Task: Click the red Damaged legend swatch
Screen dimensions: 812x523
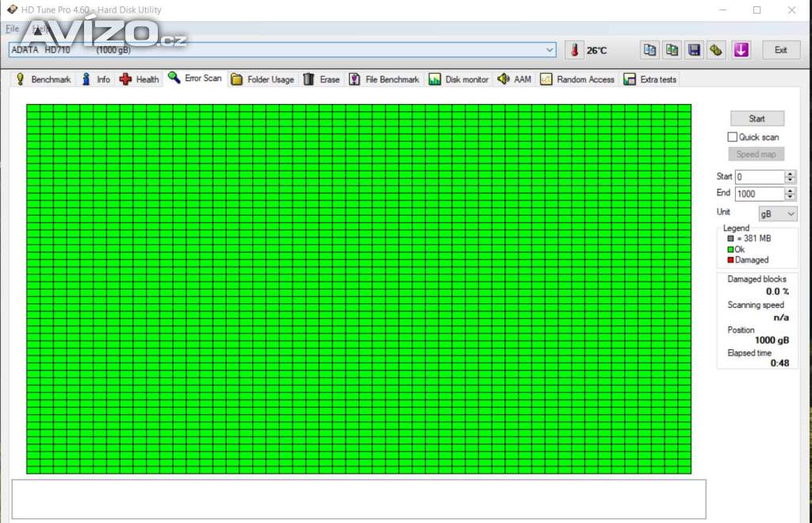Action: (x=730, y=260)
